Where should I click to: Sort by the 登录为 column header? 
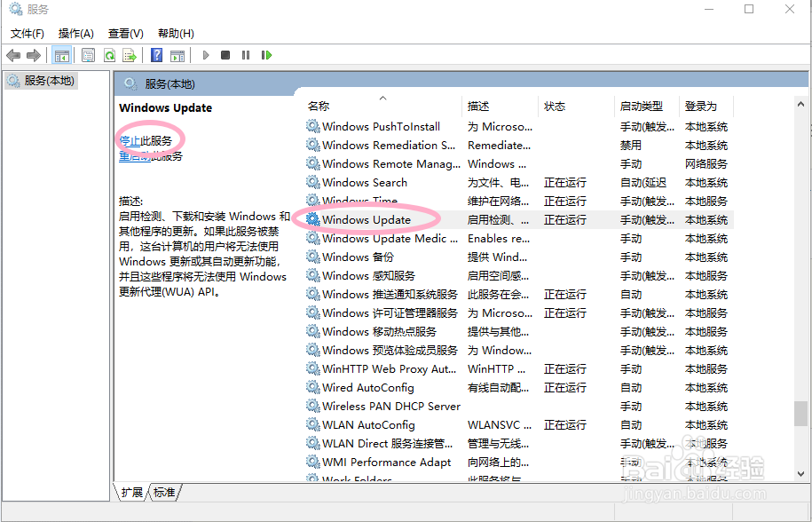tap(707, 107)
